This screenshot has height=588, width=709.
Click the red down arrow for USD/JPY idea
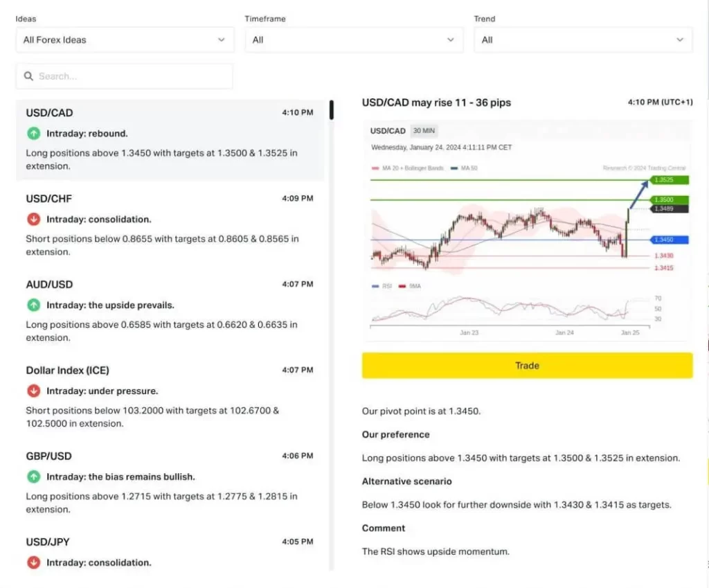33,562
